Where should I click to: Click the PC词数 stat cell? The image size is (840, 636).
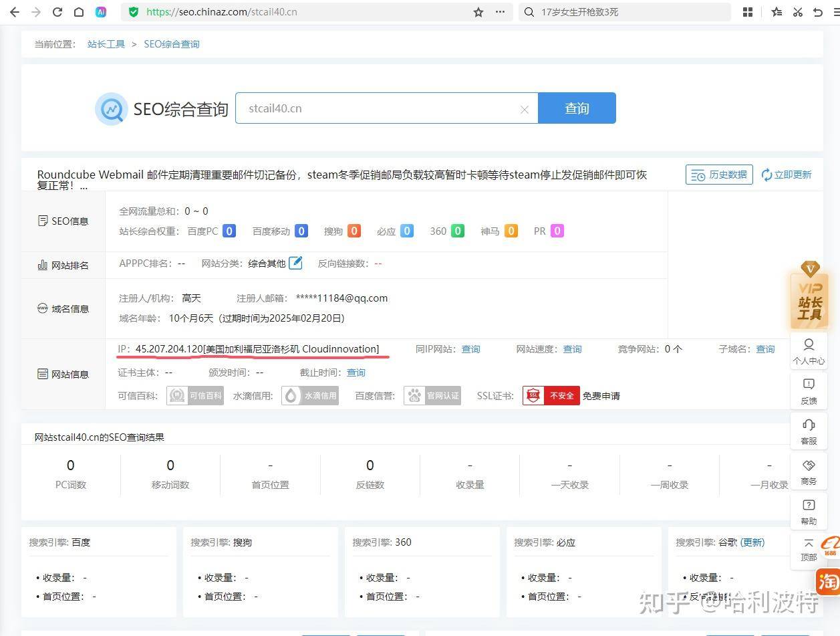tap(71, 474)
